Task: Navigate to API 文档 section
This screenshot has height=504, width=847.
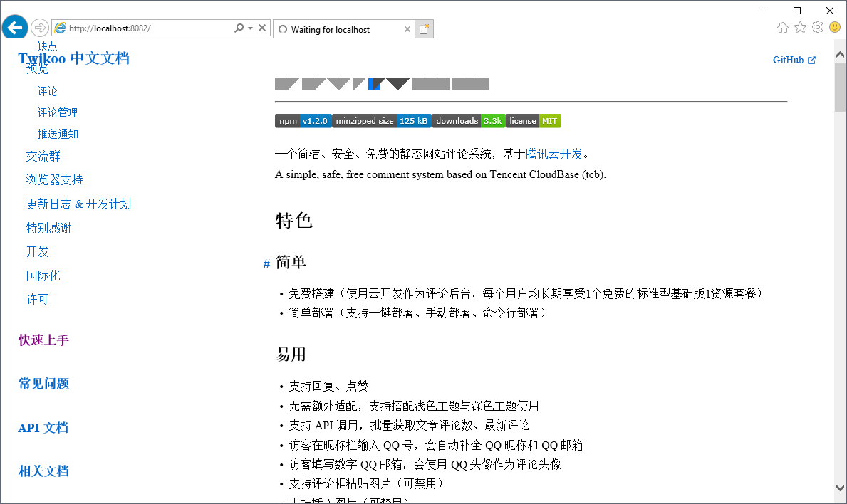Action: click(x=43, y=427)
